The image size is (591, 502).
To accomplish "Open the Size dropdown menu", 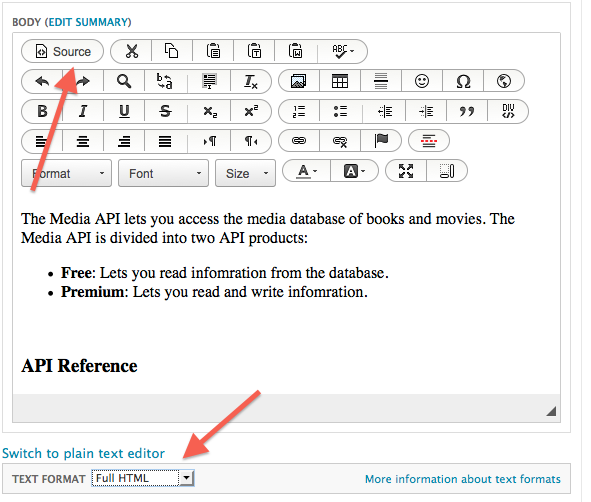I will click(245, 173).
